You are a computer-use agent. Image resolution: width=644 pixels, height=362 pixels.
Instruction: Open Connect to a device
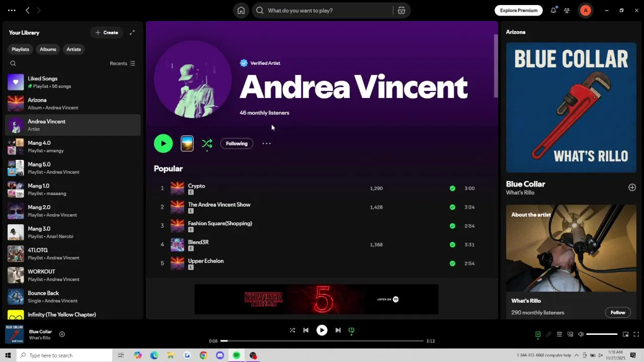[570, 334]
